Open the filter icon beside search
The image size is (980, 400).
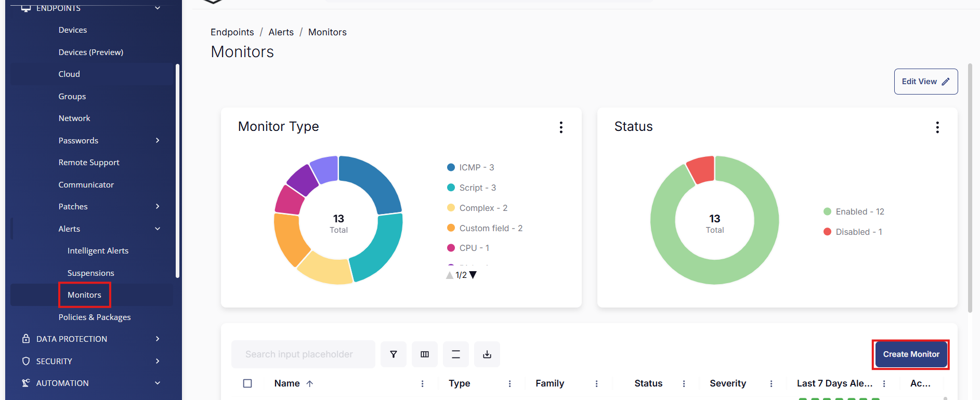coord(394,354)
